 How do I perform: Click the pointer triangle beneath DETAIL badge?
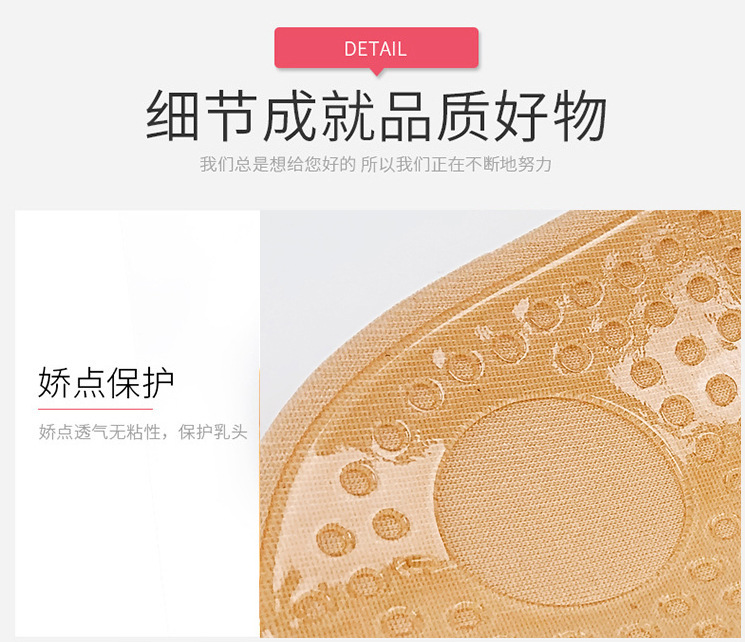point(377,72)
